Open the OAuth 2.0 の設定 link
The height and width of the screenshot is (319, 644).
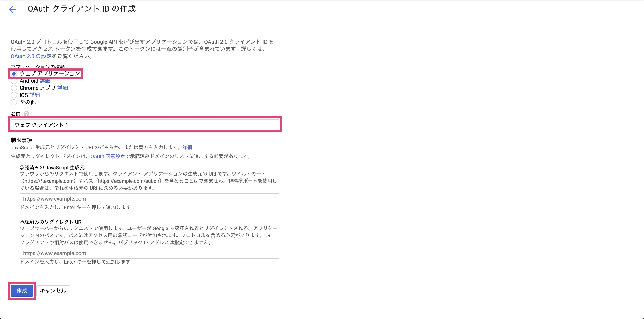(x=31, y=56)
